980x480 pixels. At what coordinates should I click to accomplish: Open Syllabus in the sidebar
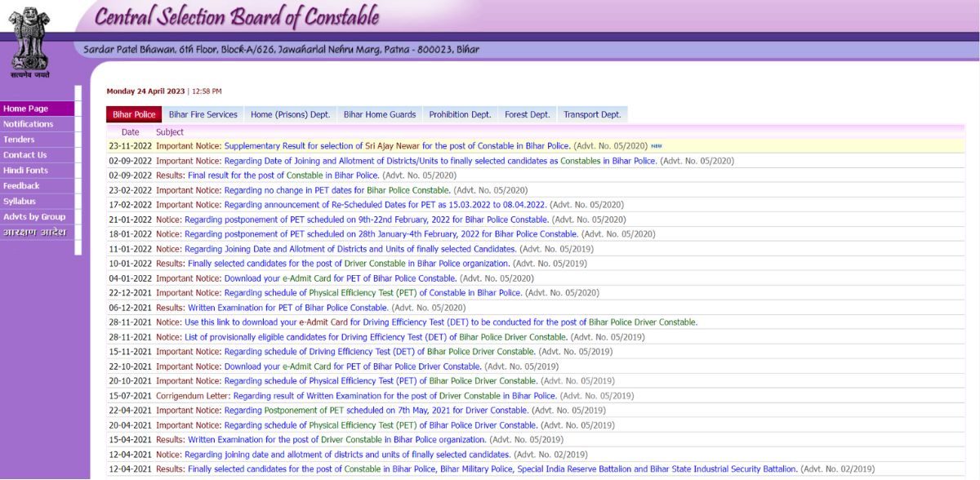(37, 202)
